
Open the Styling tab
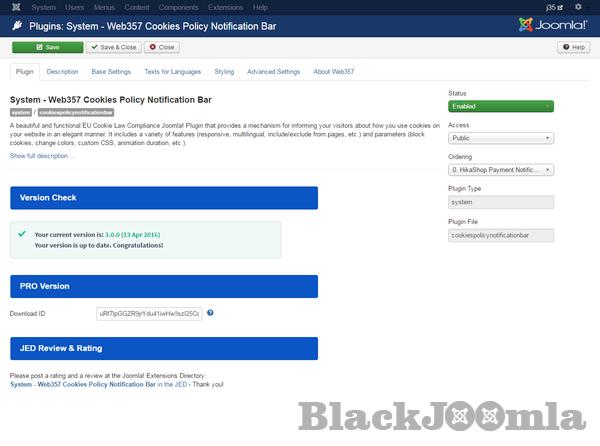(224, 72)
